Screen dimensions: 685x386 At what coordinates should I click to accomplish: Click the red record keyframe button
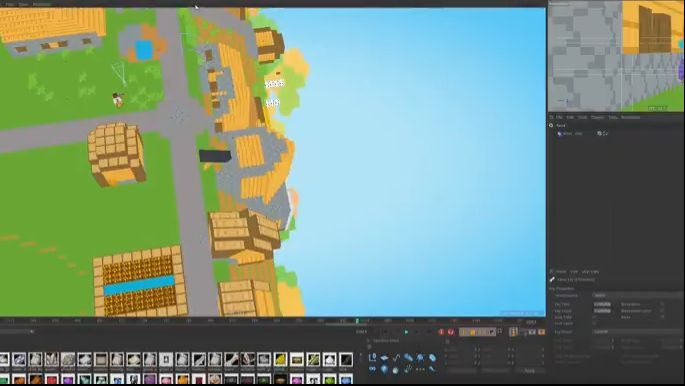point(442,332)
